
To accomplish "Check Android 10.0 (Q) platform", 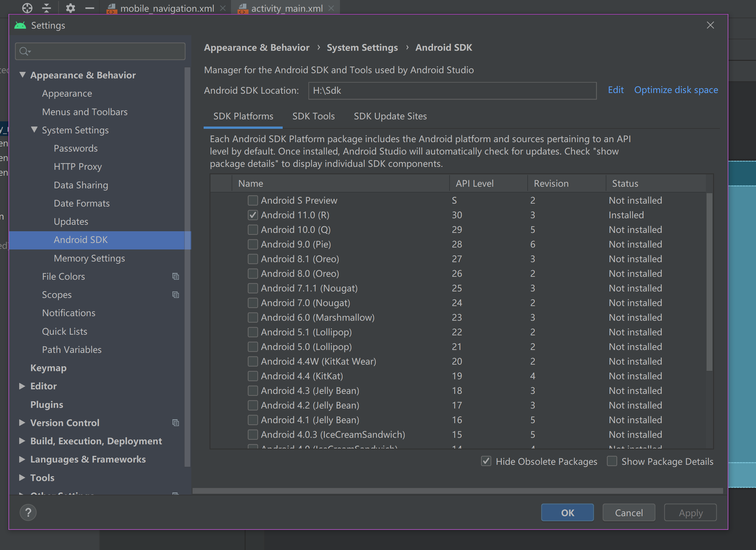I will coord(253,230).
